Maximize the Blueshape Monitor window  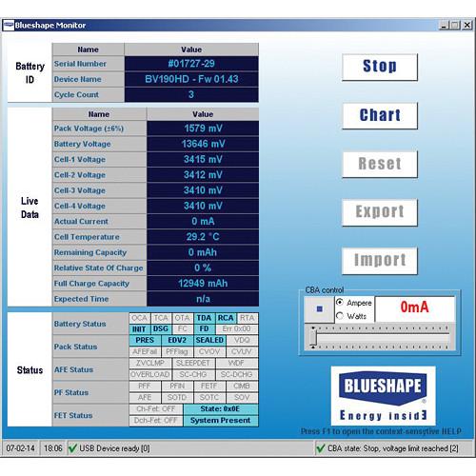pos(455,25)
